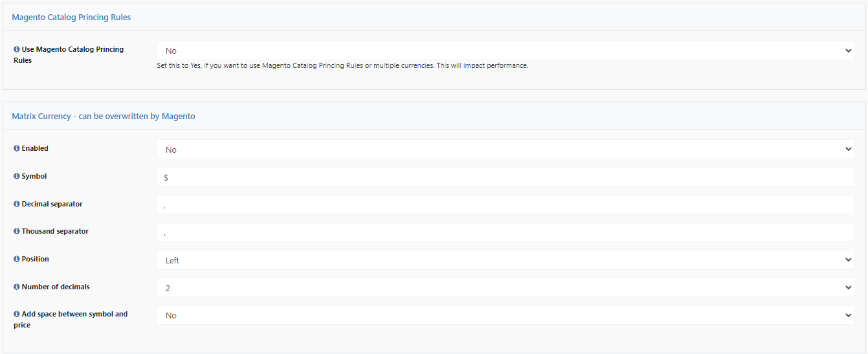The width and height of the screenshot is (868, 354).
Task: Click info icon beside Number of decimals
Action: [x=17, y=287]
